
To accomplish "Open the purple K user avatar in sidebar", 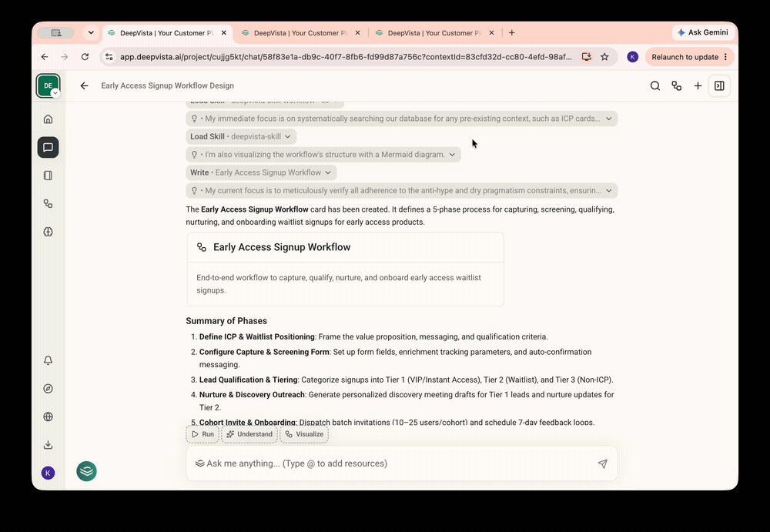I will click(48, 473).
